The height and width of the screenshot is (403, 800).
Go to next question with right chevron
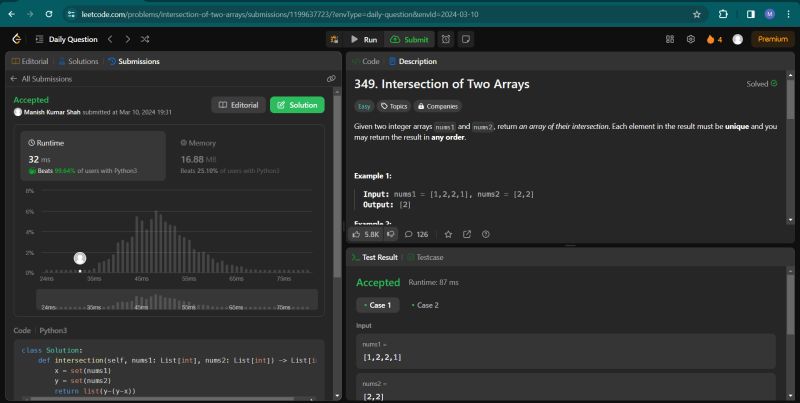(x=128, y=39)
